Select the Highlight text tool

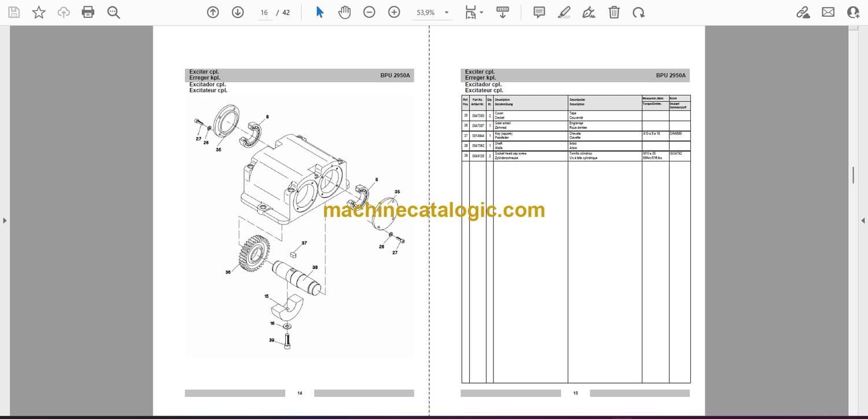coord(564,12)
